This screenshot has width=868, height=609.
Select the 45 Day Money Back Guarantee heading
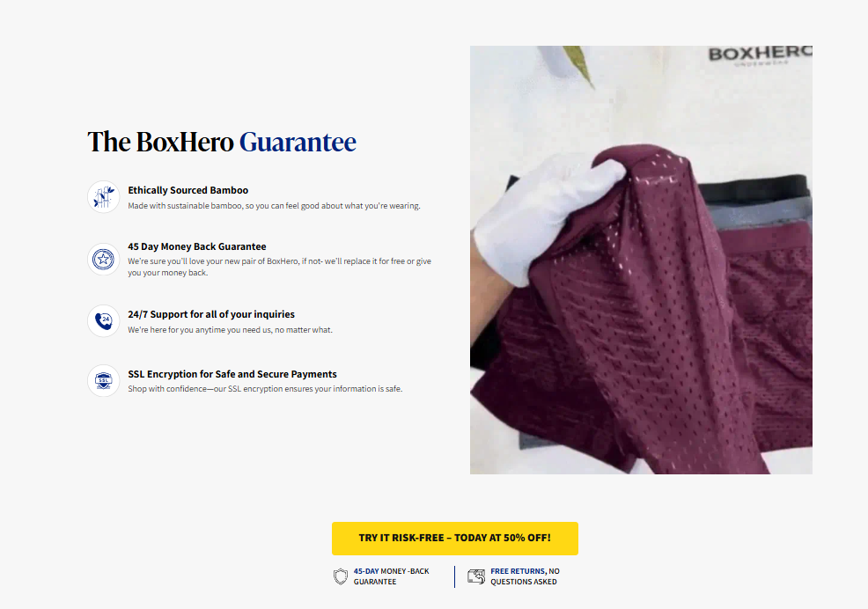tap(197, 246)
